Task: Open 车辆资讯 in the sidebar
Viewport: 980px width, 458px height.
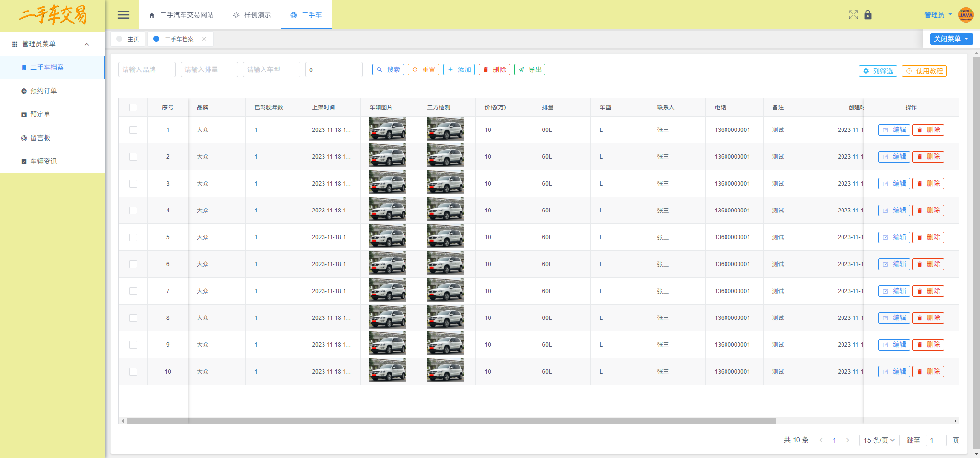Action: pyautogui.click(x=43, y=162)
